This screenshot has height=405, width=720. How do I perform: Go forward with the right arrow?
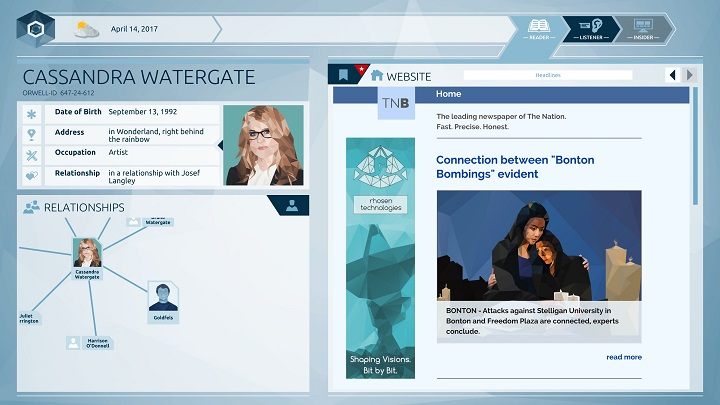[x=689, y=75]
